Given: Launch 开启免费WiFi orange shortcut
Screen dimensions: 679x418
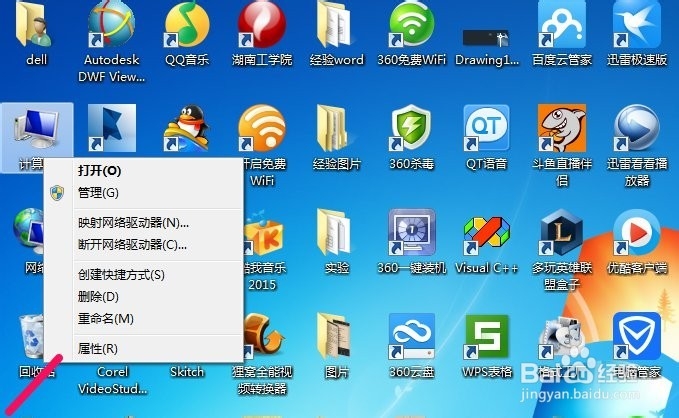Looking at the screenshot, I should pyautogui.click(x=262, y=128).
